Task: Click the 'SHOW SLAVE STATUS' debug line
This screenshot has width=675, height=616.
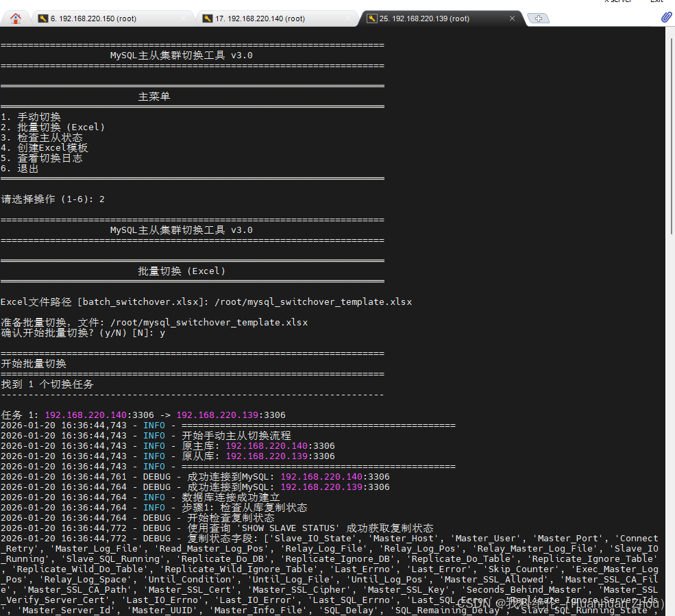Action: [217, 528]
